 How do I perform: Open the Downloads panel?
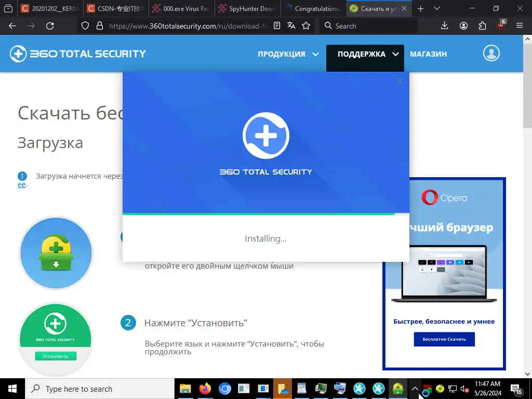445,26
